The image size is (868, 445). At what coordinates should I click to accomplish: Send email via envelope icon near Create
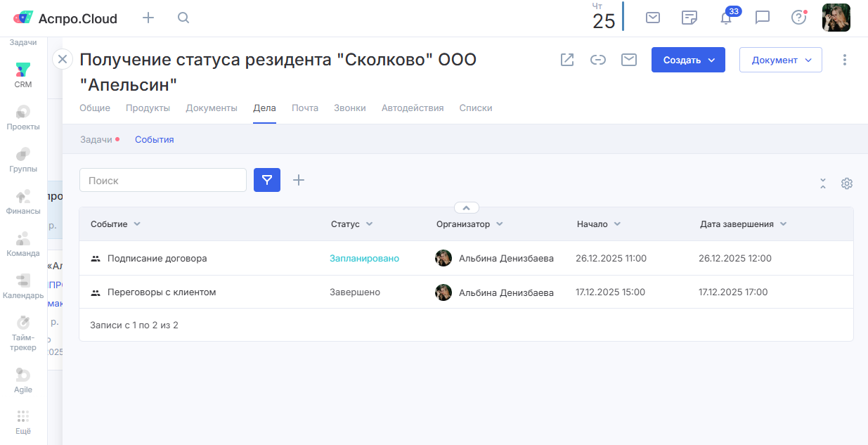click(629, 60)
